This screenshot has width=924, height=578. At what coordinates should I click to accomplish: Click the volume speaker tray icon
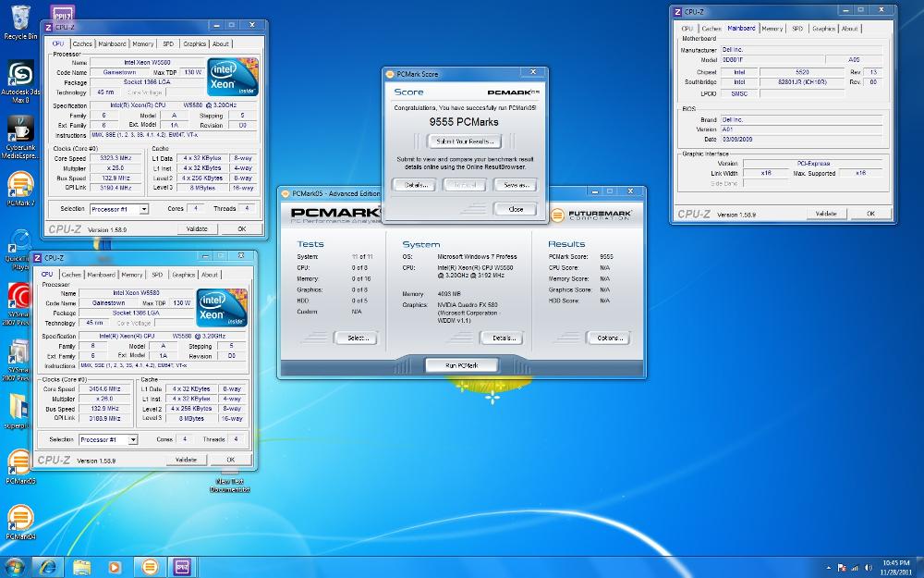868,568
